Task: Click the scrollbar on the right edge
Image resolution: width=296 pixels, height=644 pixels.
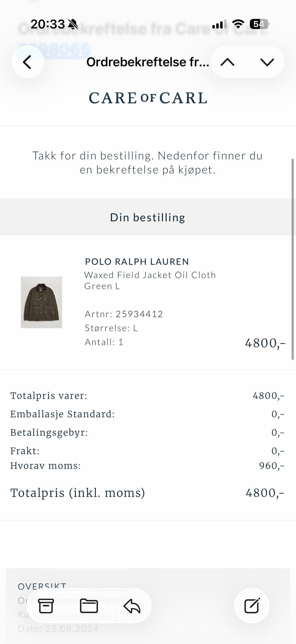Action: (x=293, y=259)
